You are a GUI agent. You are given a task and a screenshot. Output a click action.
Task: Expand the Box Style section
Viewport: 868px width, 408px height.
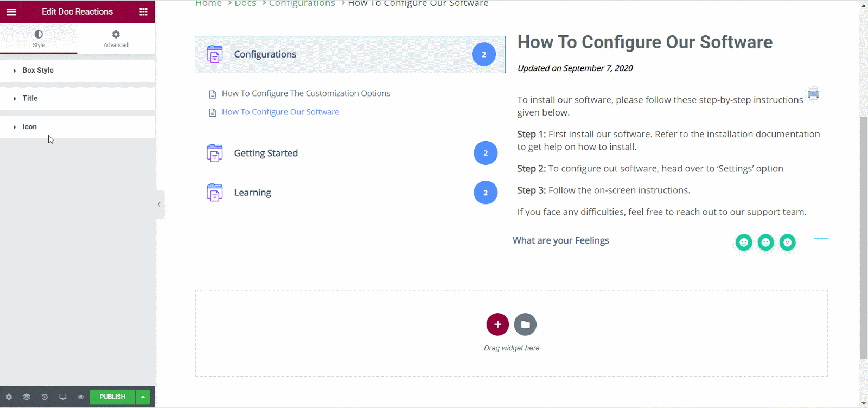click(38, 71)
